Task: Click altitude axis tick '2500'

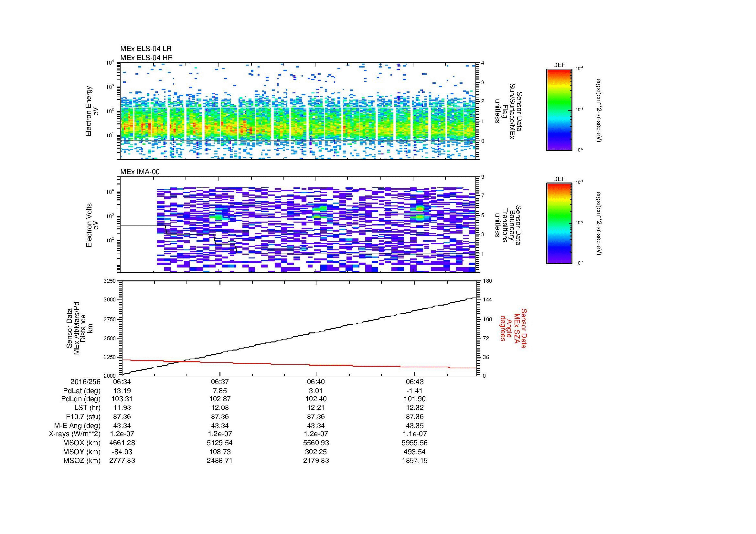Action: click(x=110, y=338)
